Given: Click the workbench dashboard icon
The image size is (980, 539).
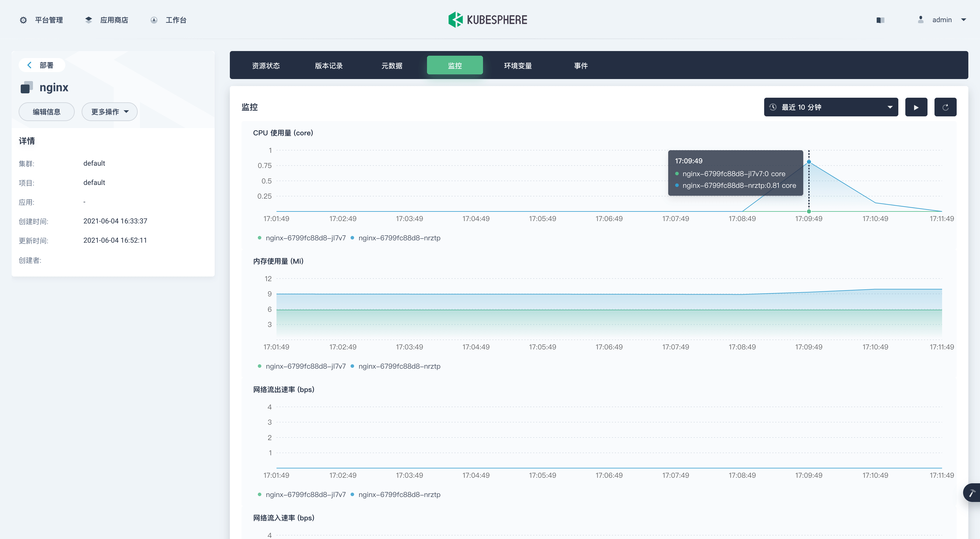Looking at the screenshot, I should [x=154, y=20].
